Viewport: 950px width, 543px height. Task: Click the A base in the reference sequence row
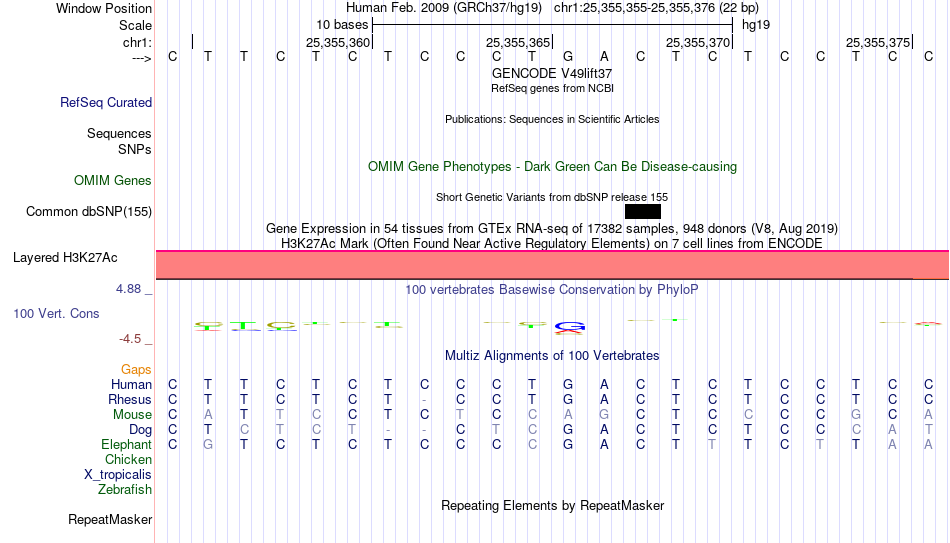click(x=604, y=57)
